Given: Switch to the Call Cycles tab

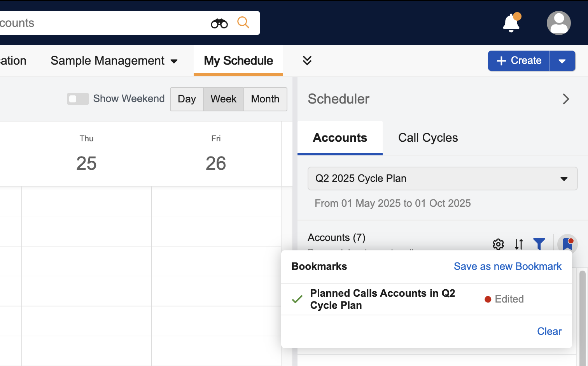Looking at the screenshot, I should (428, 138).
